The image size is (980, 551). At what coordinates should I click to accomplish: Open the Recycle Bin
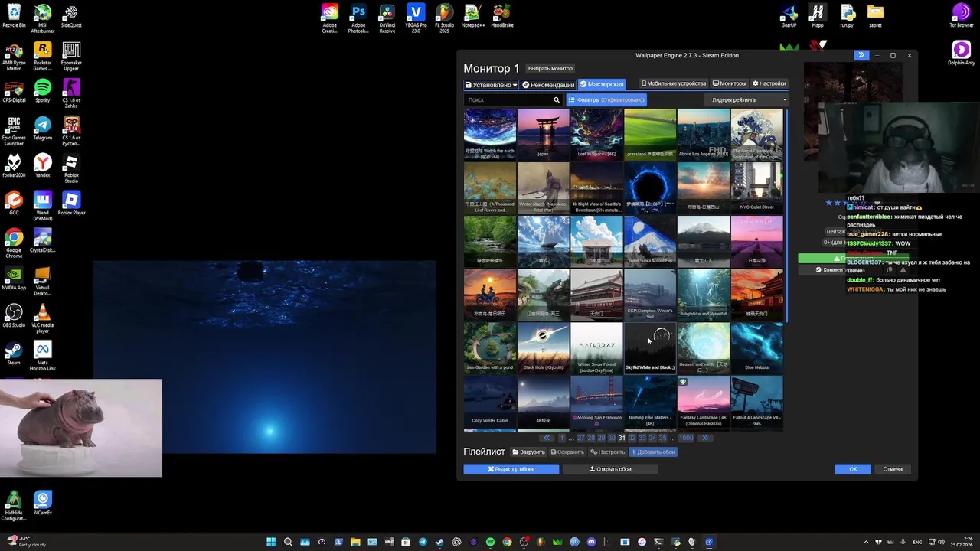point(14,15)
